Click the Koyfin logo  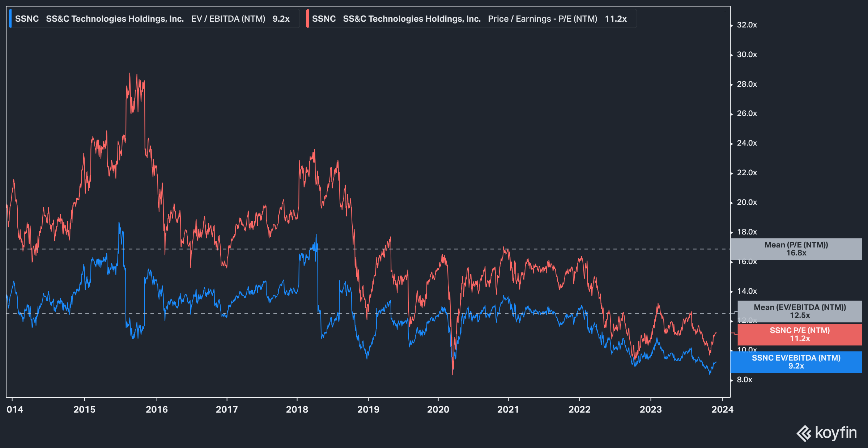[827, 433]
